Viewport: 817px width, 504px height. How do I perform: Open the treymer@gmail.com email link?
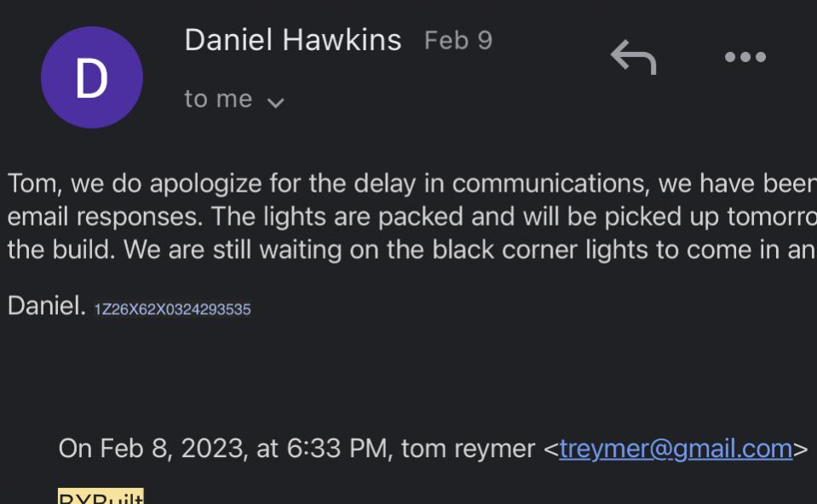tap(676, 449)
